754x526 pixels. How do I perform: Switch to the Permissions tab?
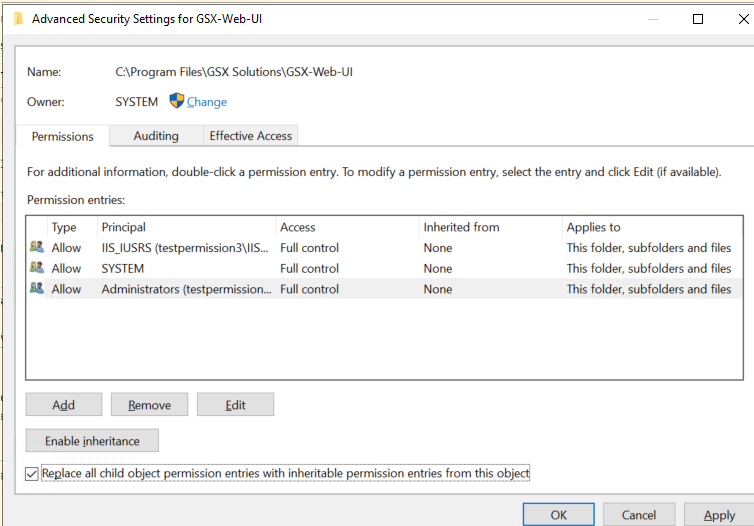pos(63,136)
